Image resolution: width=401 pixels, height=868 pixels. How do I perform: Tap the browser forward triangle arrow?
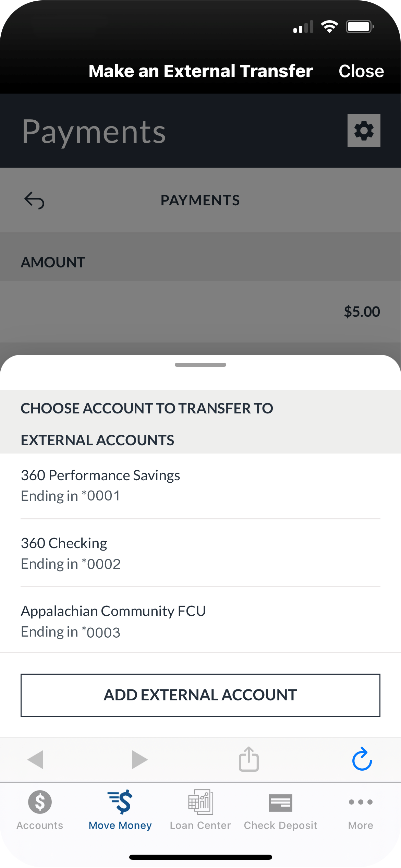coord(139,760)
